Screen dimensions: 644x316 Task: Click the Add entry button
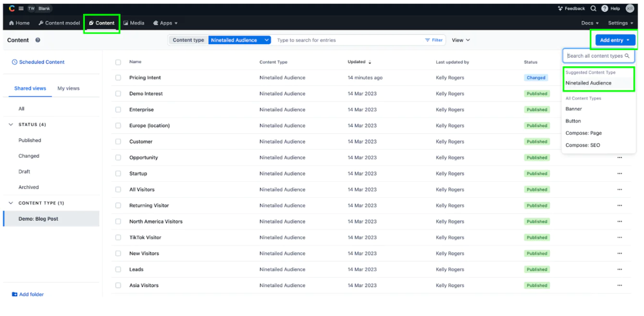tap(614, 40)
